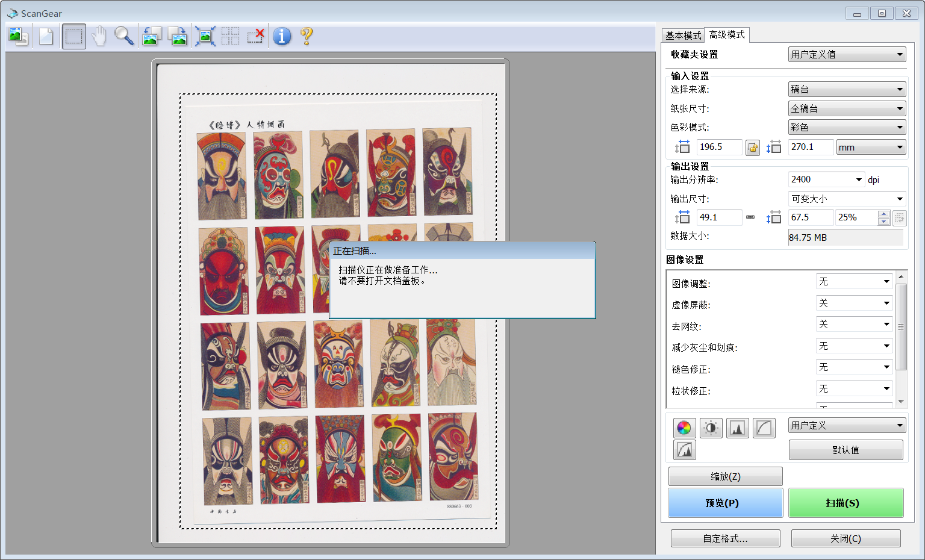Click the remove cropping frame icon
Screen dimensions: 925x560
256,37
